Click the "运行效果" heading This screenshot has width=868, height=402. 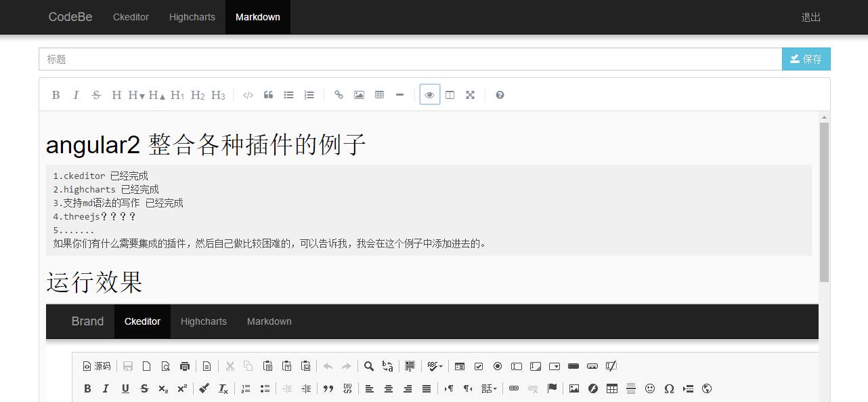[94, 282]
